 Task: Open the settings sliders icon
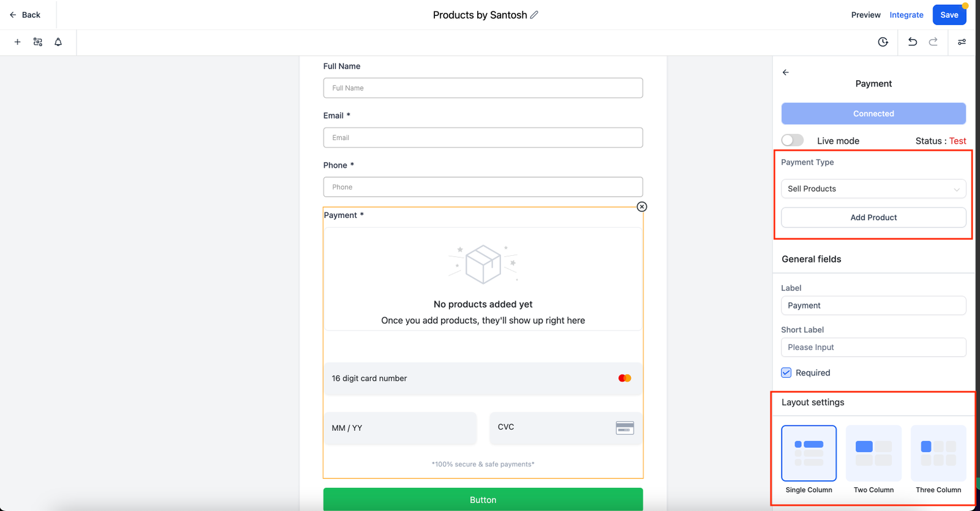pos(962,42)
